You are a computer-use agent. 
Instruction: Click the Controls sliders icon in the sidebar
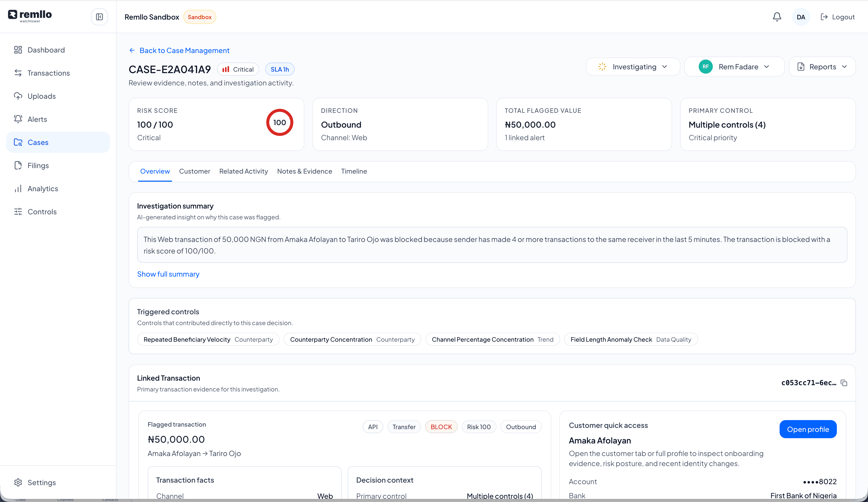[x=18, y=212]
